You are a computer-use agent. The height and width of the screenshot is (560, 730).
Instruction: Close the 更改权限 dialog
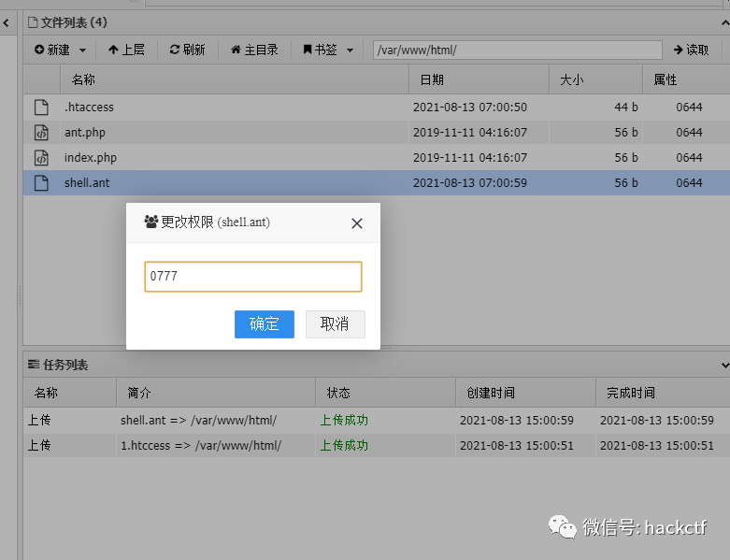coord(357,223)
